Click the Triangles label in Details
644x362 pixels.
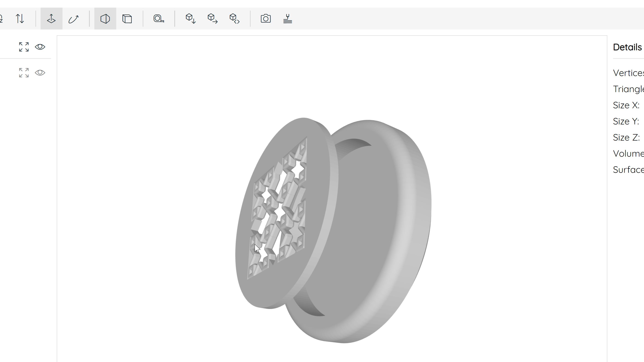coord(629,89)
